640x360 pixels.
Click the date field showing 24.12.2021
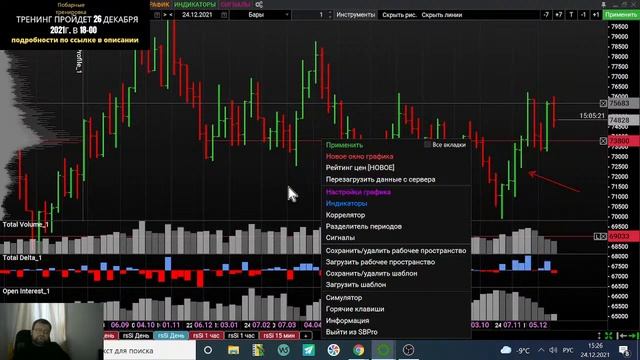click(x=197, y=15)
